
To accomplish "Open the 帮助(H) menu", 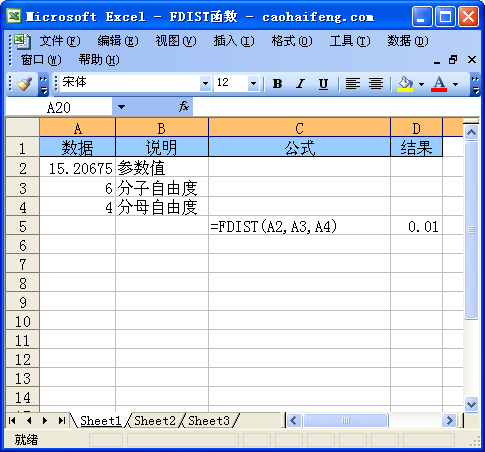I will (99, 60).
